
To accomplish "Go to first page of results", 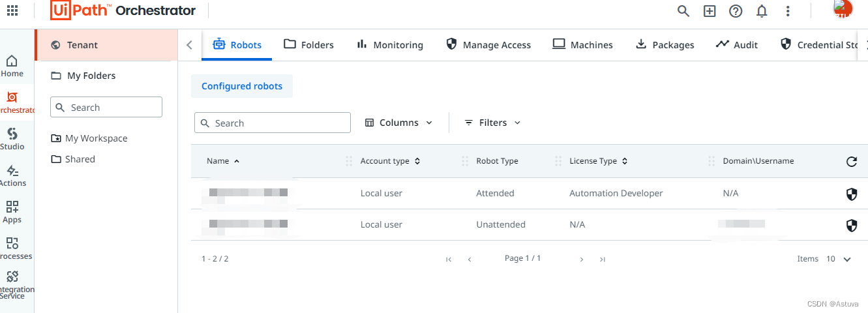I will [449, 260].
